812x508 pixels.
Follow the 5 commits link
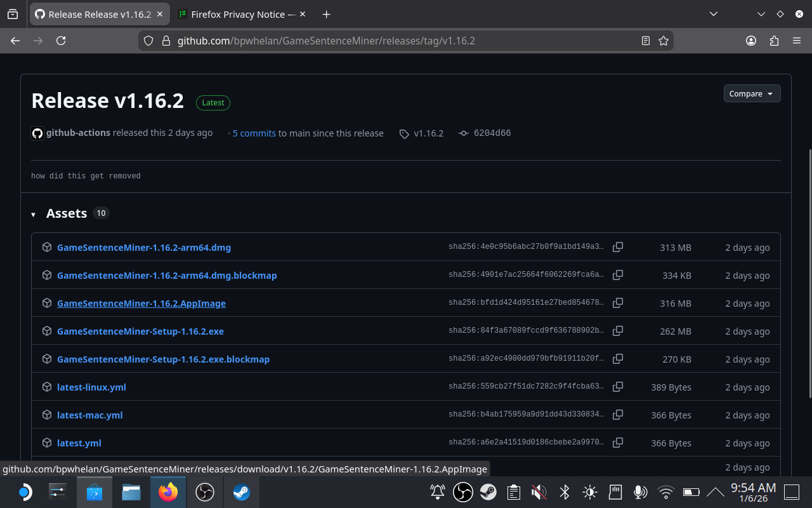[x=254, y=133]
